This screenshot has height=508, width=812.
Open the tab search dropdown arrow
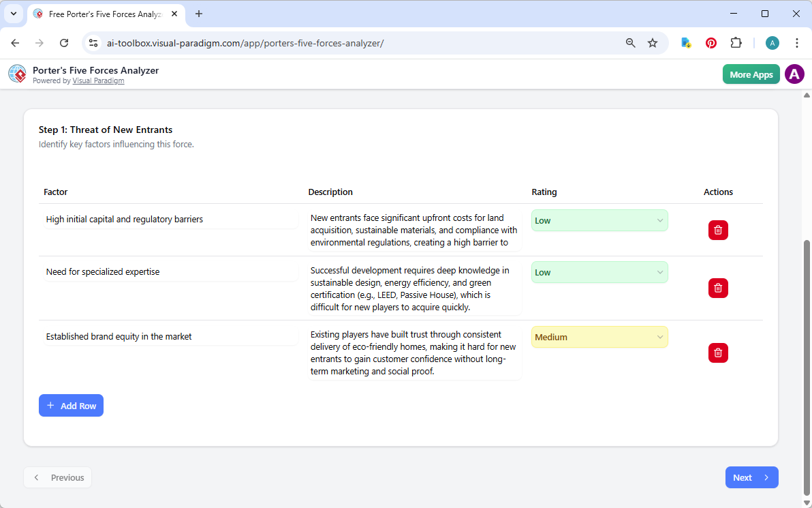click(x=13, y=14)
